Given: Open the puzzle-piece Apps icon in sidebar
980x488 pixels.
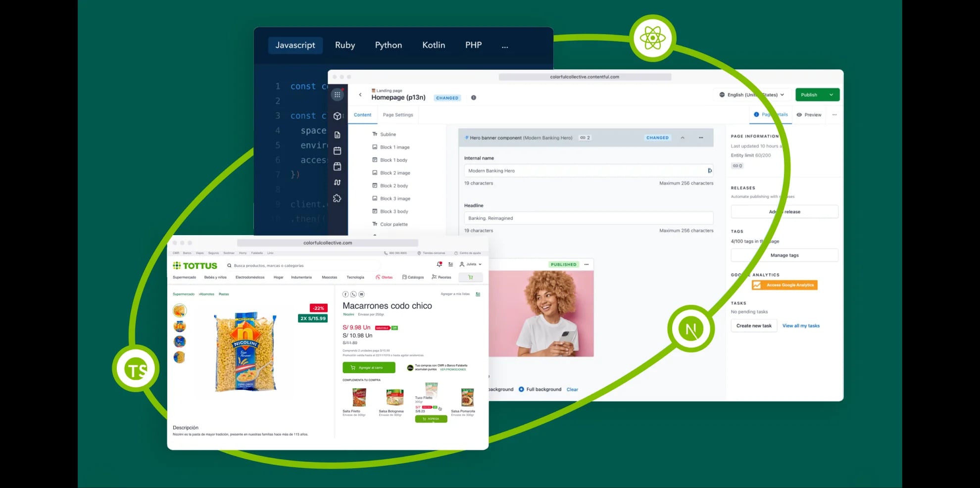Looking at the screenshot, I should click(x=337, y=198).
